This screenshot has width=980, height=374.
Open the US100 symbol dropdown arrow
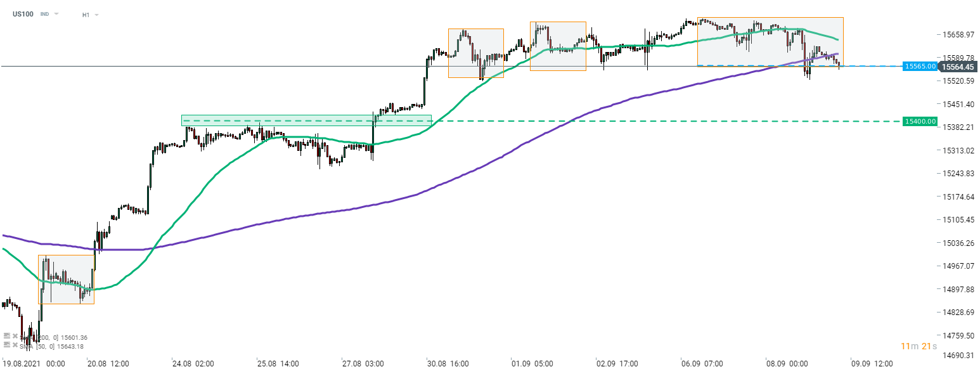tap(56, 14)
